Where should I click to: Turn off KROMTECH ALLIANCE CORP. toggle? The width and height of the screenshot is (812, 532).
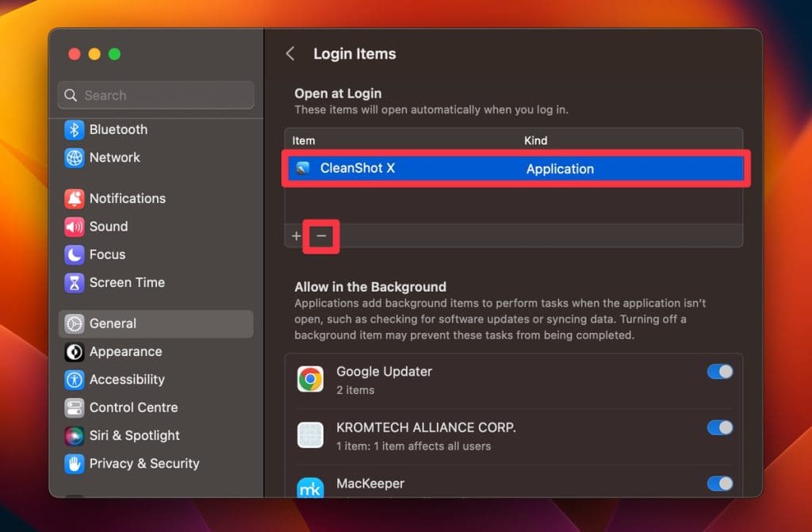point(720,428)
